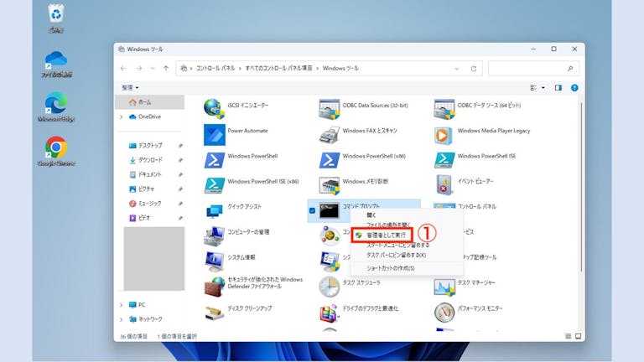
Task: Go up one folder level
Action: [166, 69]
